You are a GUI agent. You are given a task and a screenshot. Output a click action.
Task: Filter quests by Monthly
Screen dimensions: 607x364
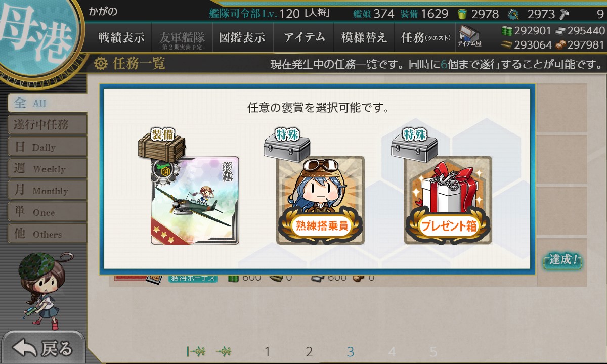coord(48,191)
